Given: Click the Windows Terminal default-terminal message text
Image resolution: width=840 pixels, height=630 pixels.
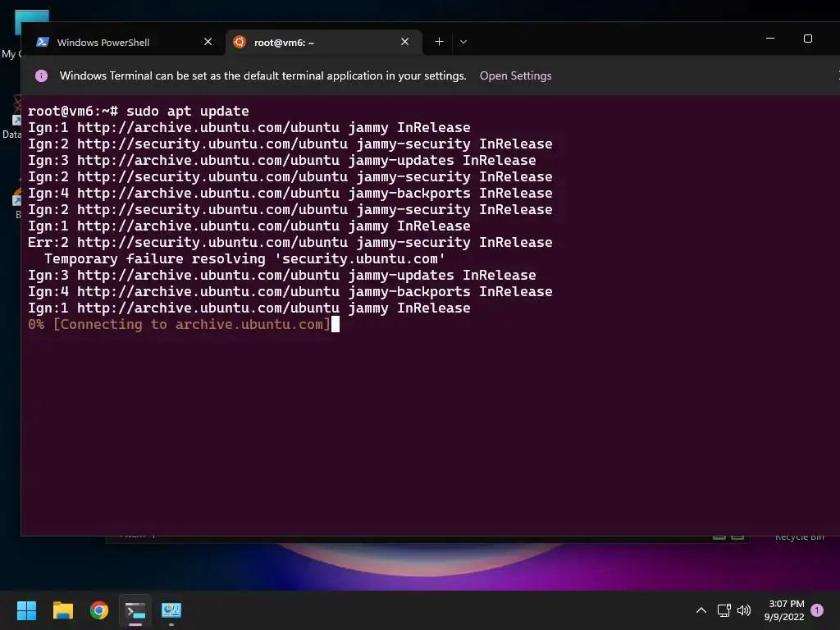Looking at the screenshot, I should point(262,75).
